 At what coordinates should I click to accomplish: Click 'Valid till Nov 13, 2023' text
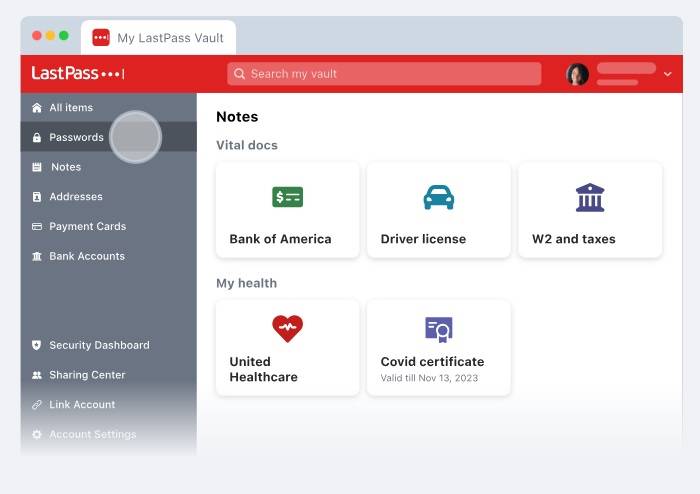tap(429, 378)
